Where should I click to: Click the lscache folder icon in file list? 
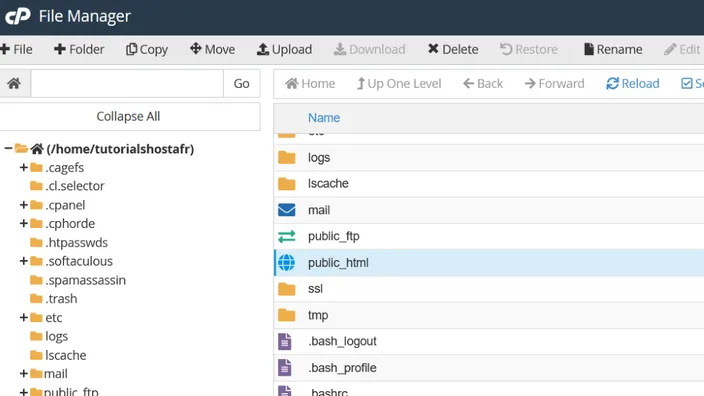click(286, 184)
